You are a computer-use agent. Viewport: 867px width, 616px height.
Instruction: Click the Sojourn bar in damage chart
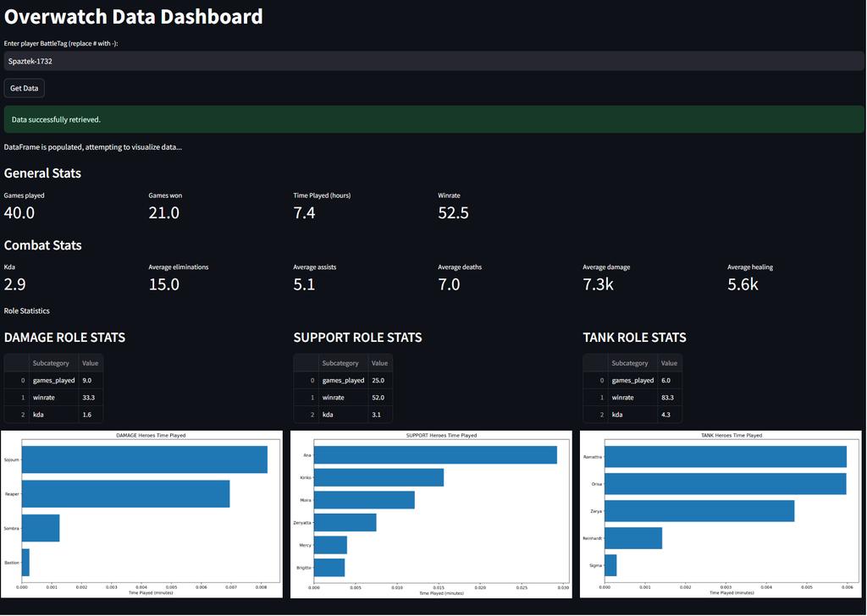point(145,459)
